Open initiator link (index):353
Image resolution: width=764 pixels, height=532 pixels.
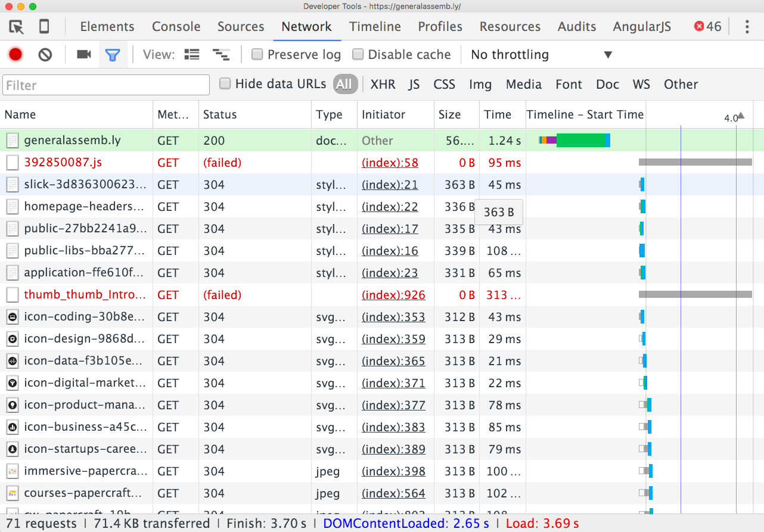pyautogui.click(x=393, y=317)
